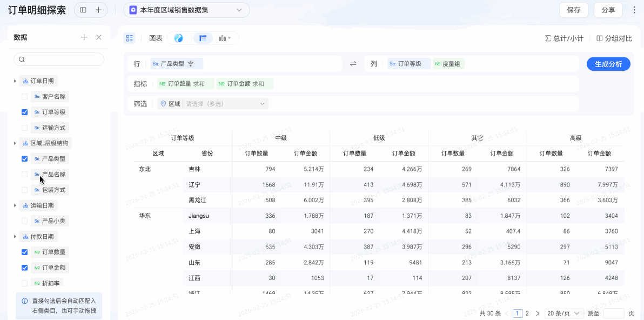Go to previous page arrow
The width and height of the screenshot is (644, 320).
click(x=506, y=314)
